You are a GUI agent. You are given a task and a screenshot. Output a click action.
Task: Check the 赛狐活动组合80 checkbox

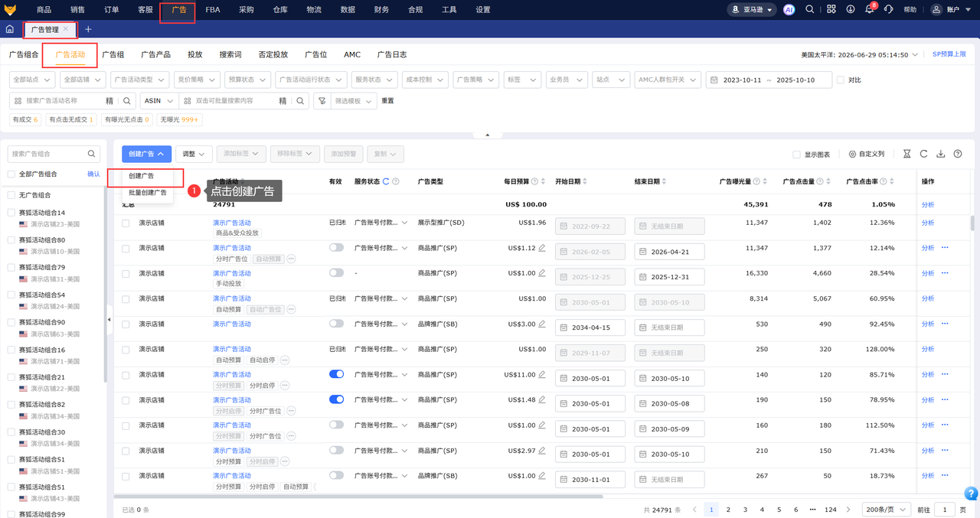coord(11,240)
